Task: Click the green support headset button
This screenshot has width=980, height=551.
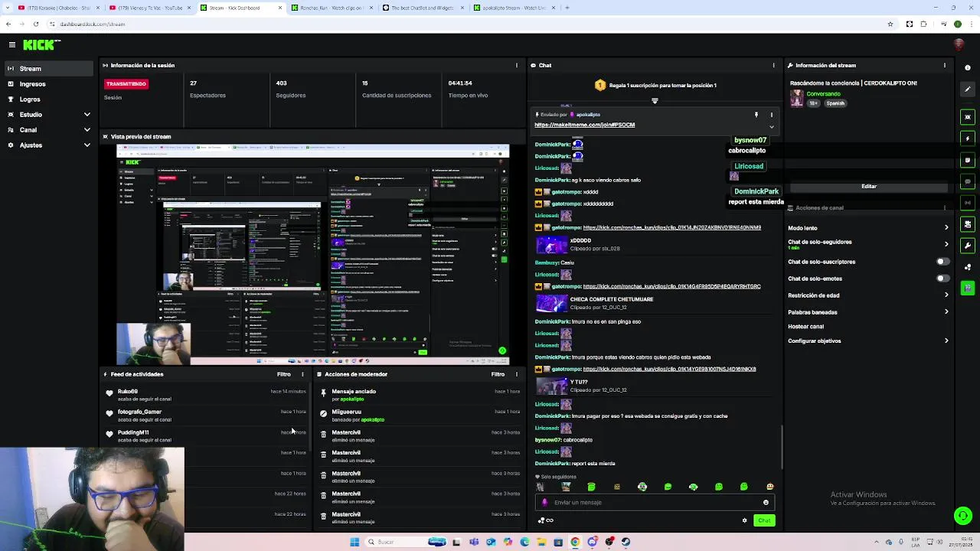Action: coord(963,516)
